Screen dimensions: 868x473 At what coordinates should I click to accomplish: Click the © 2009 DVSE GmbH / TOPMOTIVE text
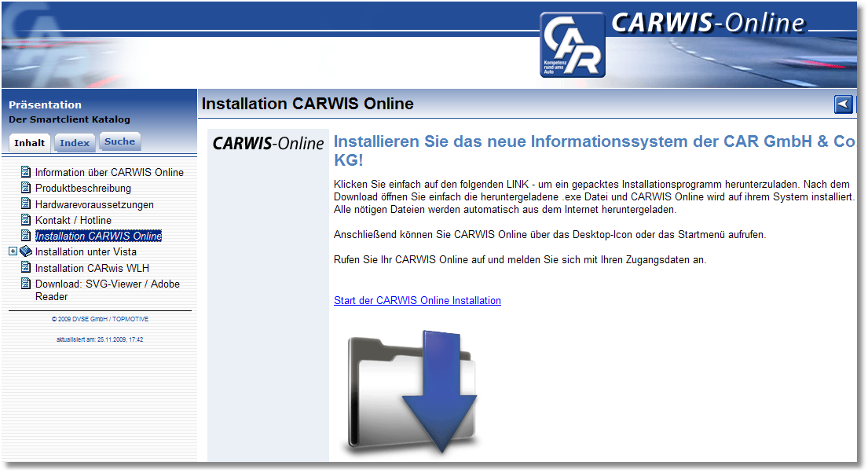pyautogui.click(x=100, y=319)
